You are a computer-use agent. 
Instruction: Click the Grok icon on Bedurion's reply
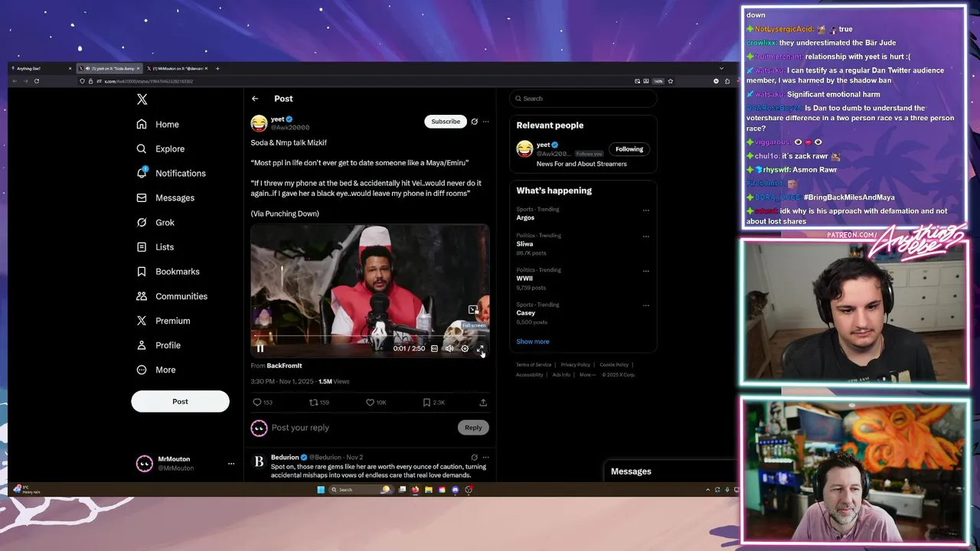tap(475, 458)
